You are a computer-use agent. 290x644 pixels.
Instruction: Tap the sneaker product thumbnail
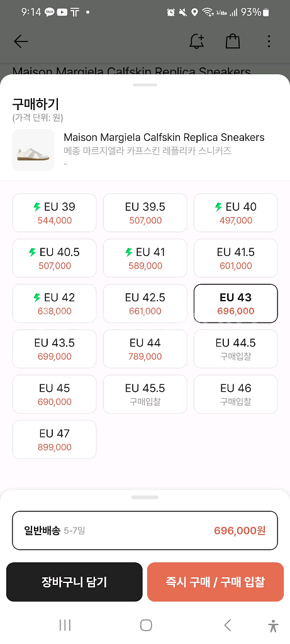[33, 150]
